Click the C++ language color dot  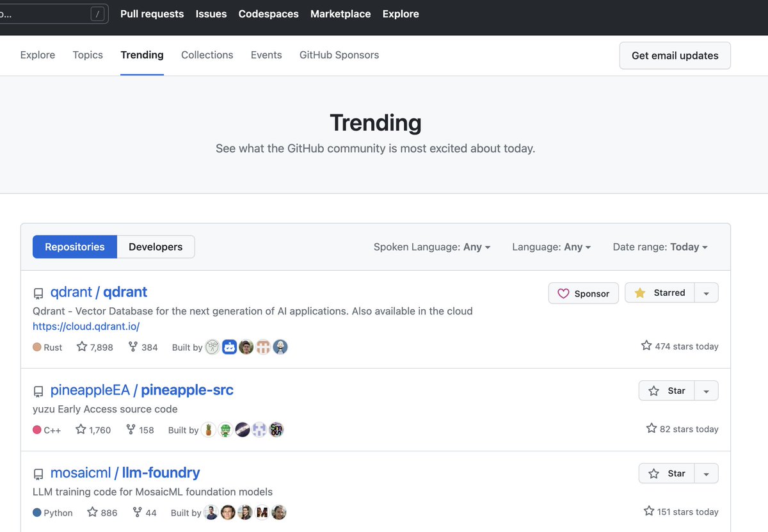click(x=37, y=430)
